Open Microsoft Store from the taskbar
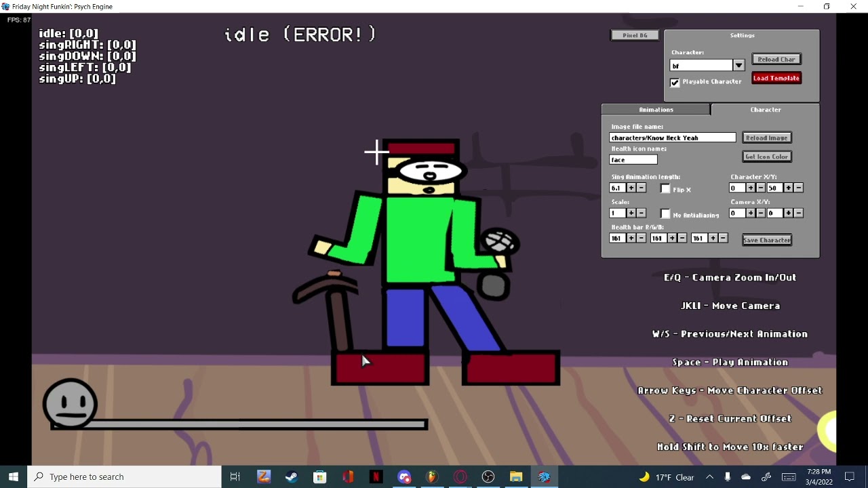This screenshot has height=488, width=868. pos(319,476)
